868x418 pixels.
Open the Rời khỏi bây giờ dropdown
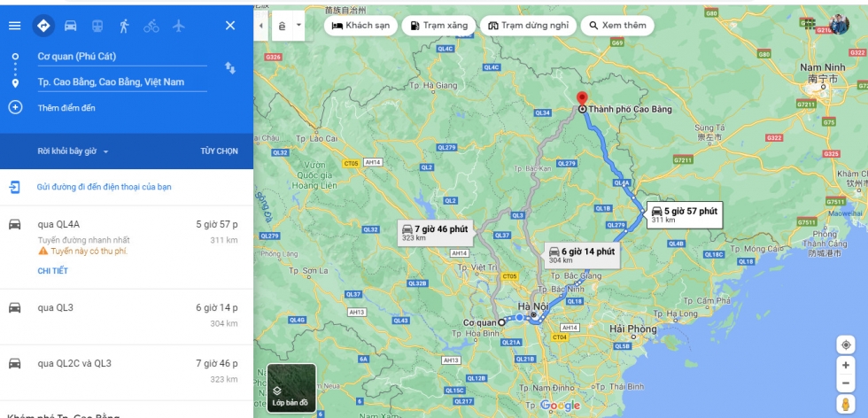pos(73,151)
